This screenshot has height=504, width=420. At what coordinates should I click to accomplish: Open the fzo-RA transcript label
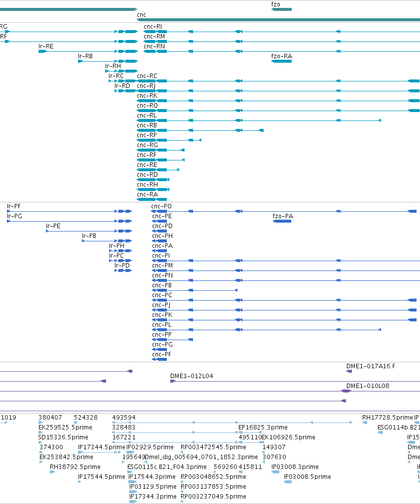click(282, 56)
